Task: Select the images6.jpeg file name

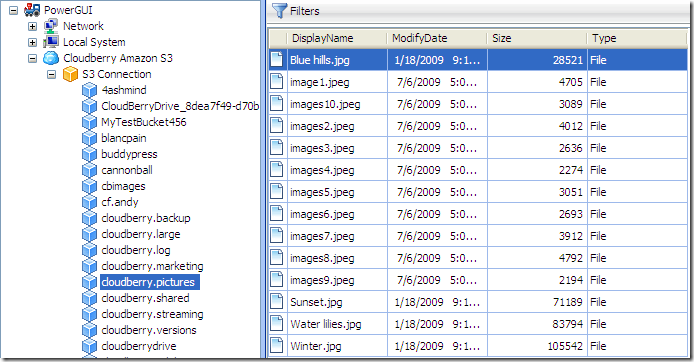Action: coord(322,214)
